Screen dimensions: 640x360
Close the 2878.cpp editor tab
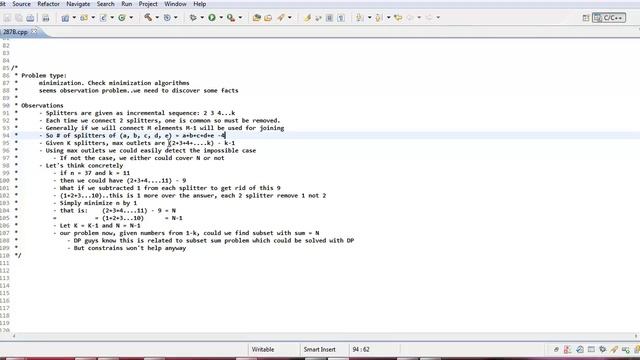(34, 31)
